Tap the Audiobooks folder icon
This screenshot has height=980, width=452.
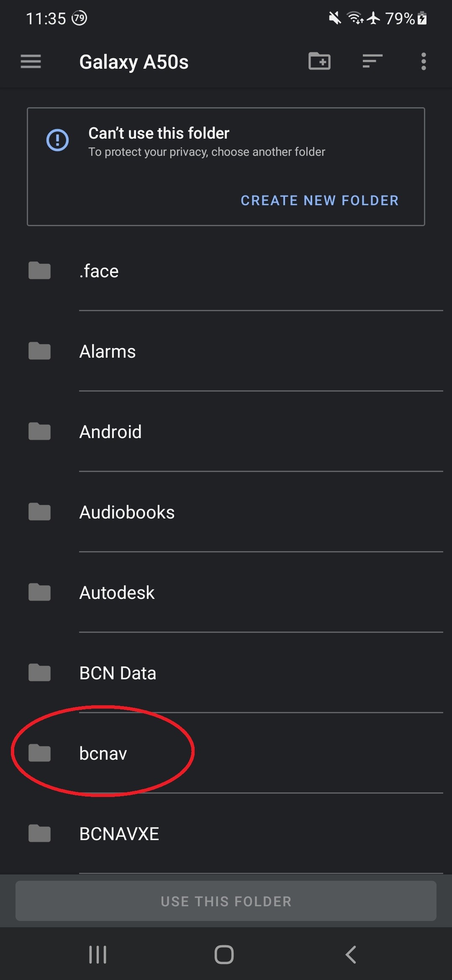coord(40,512)
